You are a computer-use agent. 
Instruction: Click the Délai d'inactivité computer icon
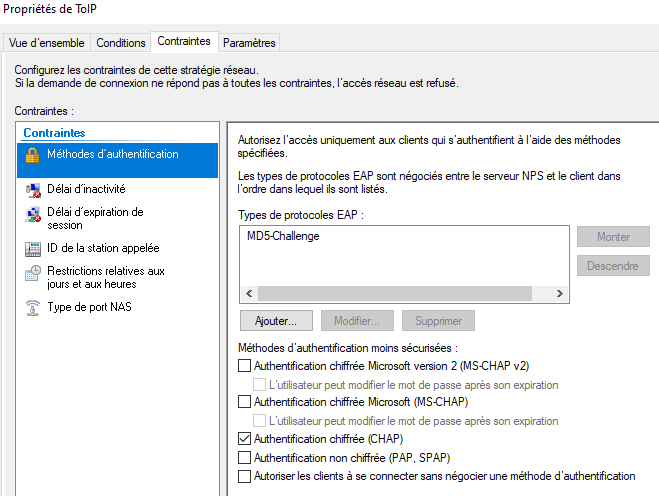33,190
